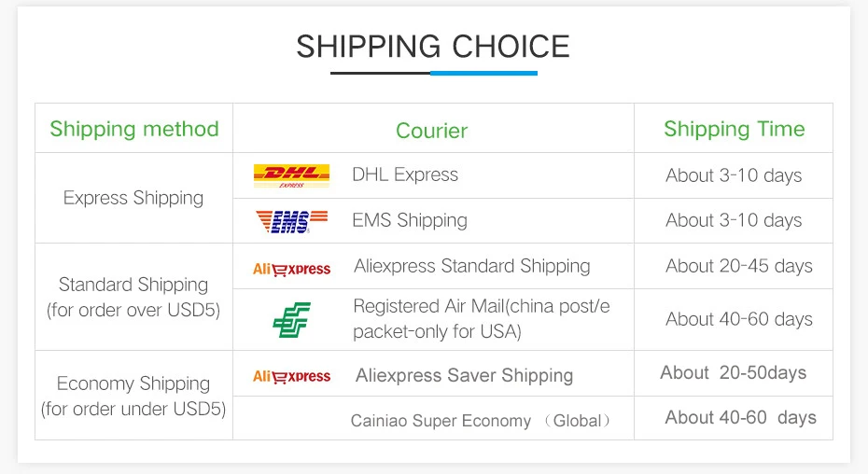Select the DHL Express courier text
This screenshot has height=474, width=868.
tap(405, 174)
